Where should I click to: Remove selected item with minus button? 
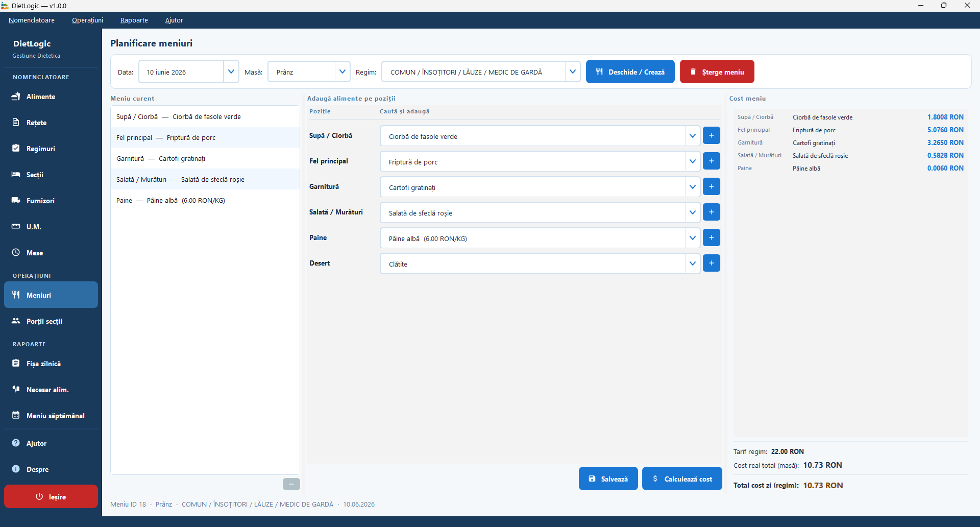coord(291,484)
